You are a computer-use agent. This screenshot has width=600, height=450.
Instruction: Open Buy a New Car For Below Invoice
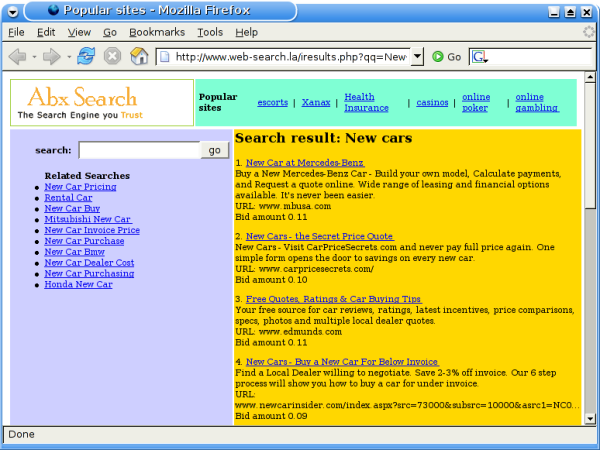[342, 362]
